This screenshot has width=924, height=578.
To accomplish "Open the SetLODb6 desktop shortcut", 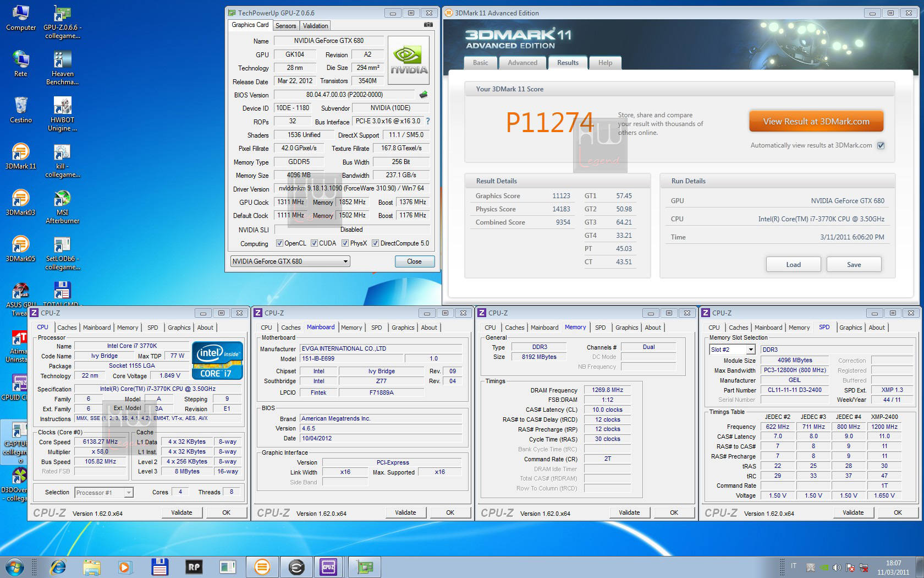I will click(62, 253).
